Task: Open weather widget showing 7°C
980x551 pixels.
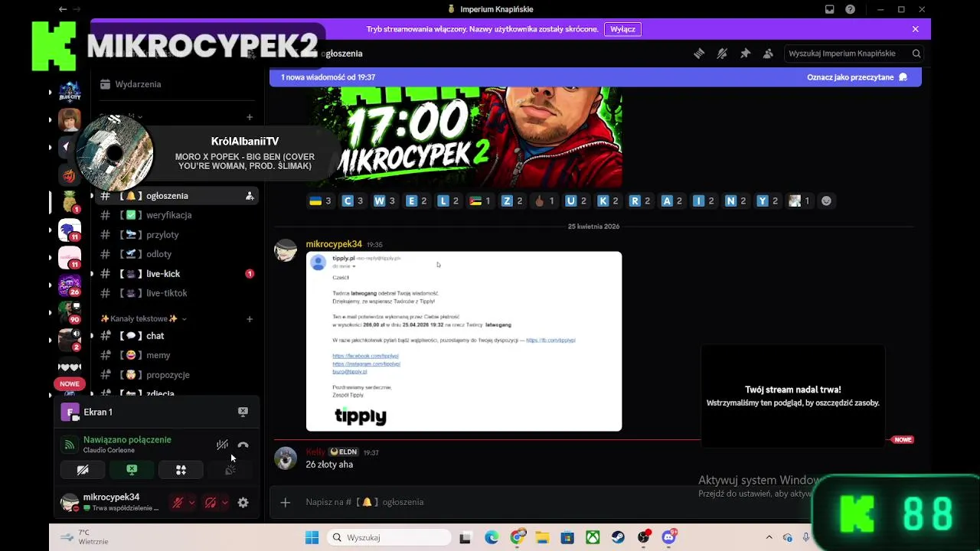Action: point(84,537)
